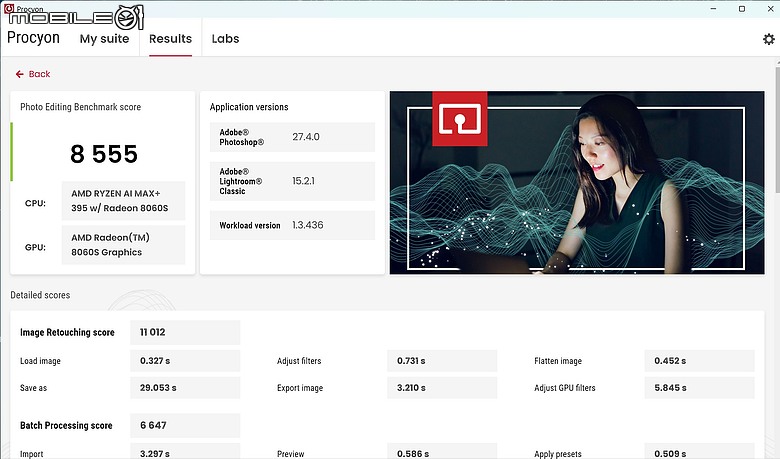The image size is (780, 459).
Task: Open the Labs tab
Action: tap(225, 39)
